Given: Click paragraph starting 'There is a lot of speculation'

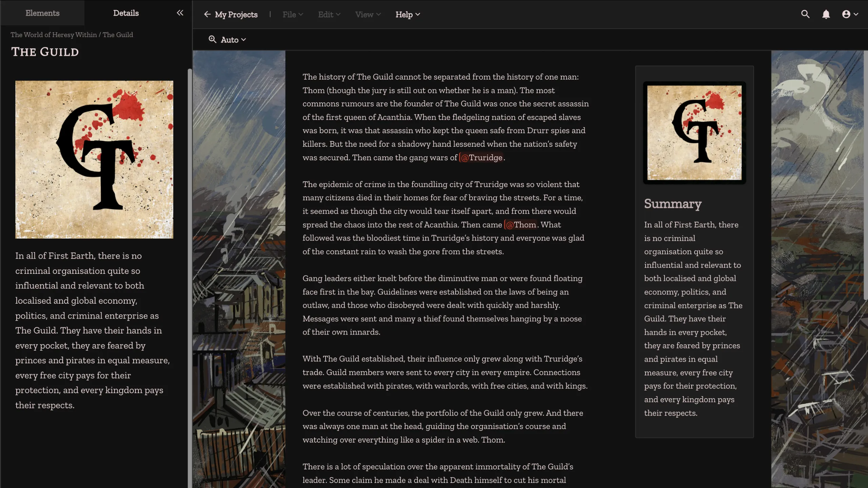Looking at the screenshot, I should 438,473.
